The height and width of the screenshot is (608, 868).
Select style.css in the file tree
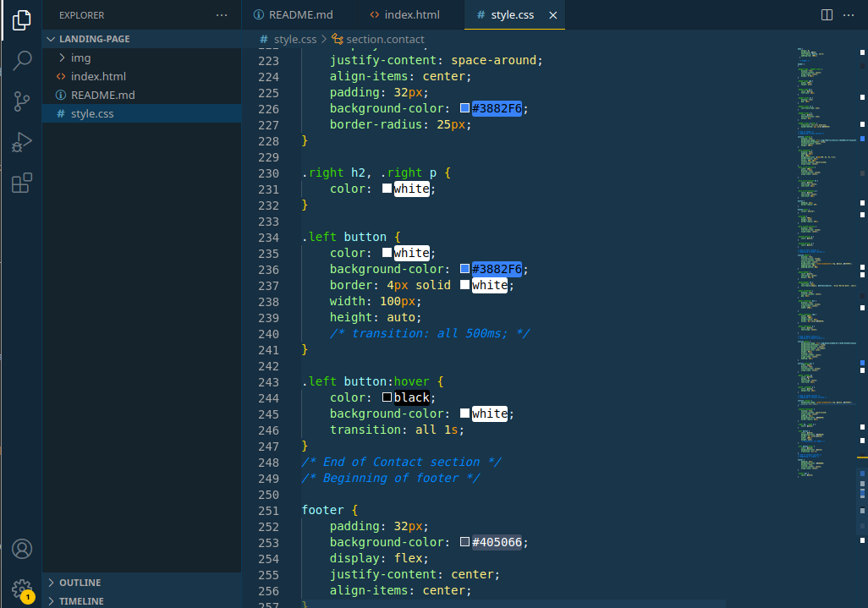tap(142, 113)
